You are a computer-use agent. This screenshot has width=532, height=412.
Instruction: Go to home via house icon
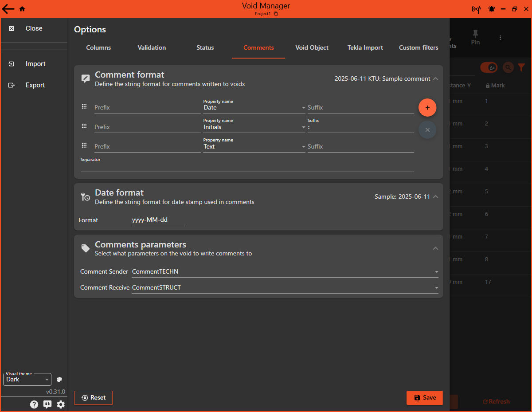[x=22, y=9]
